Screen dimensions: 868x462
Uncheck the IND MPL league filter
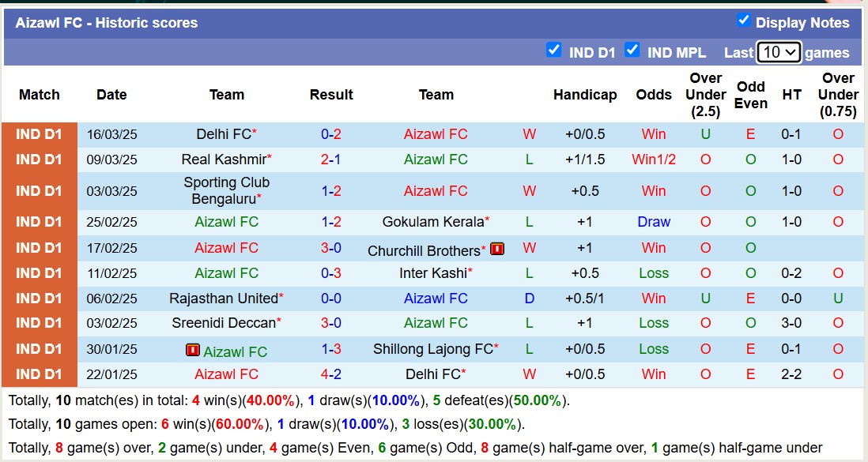[x=632, y=51]
